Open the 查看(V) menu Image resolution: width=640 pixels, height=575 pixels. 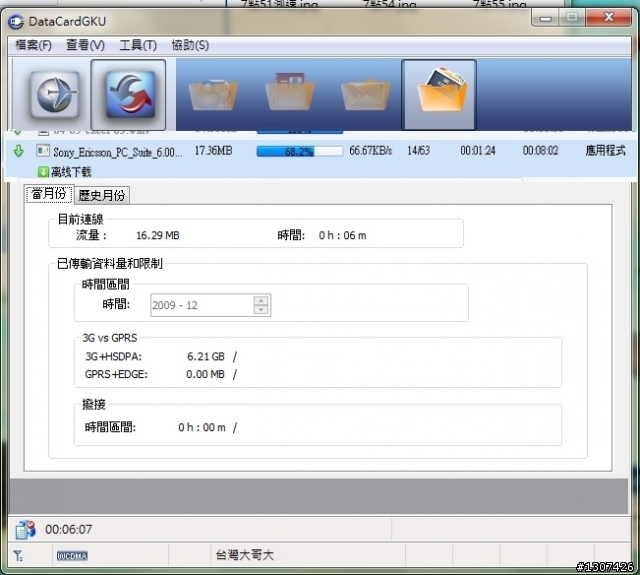[x=85, y=45]
